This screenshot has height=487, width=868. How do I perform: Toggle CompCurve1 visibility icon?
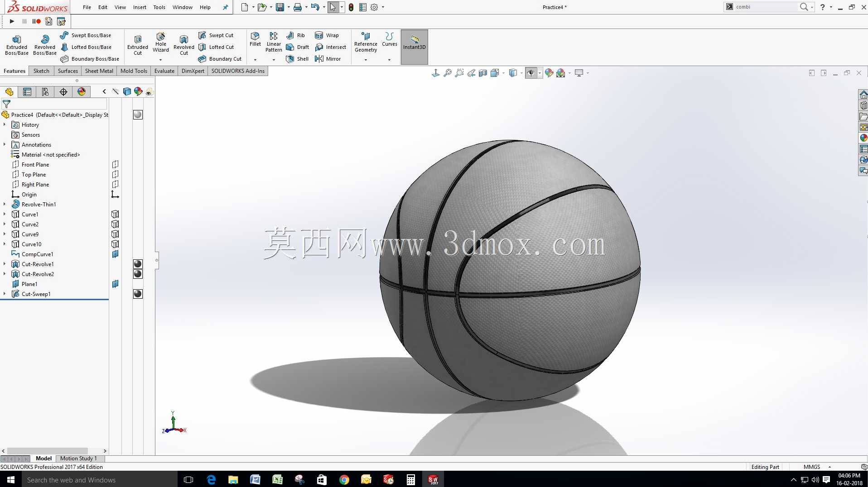[x=115, y=254]
